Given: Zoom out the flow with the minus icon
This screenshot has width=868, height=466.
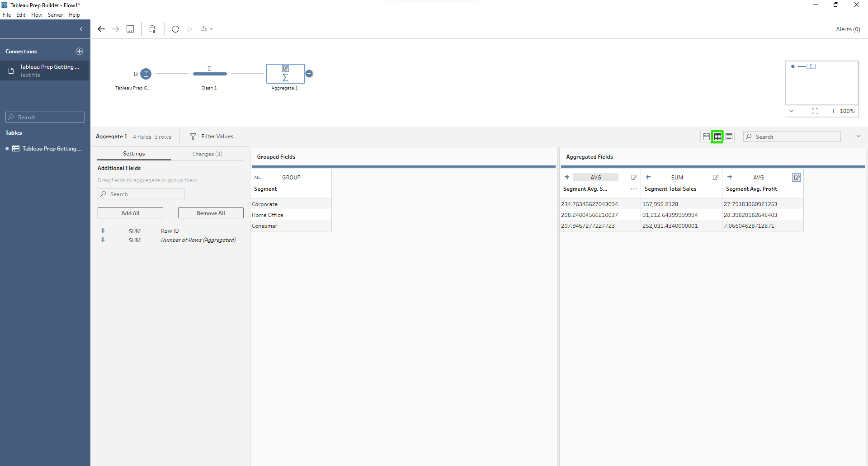Looking at the screenshot, I should [x=824, y=111].
